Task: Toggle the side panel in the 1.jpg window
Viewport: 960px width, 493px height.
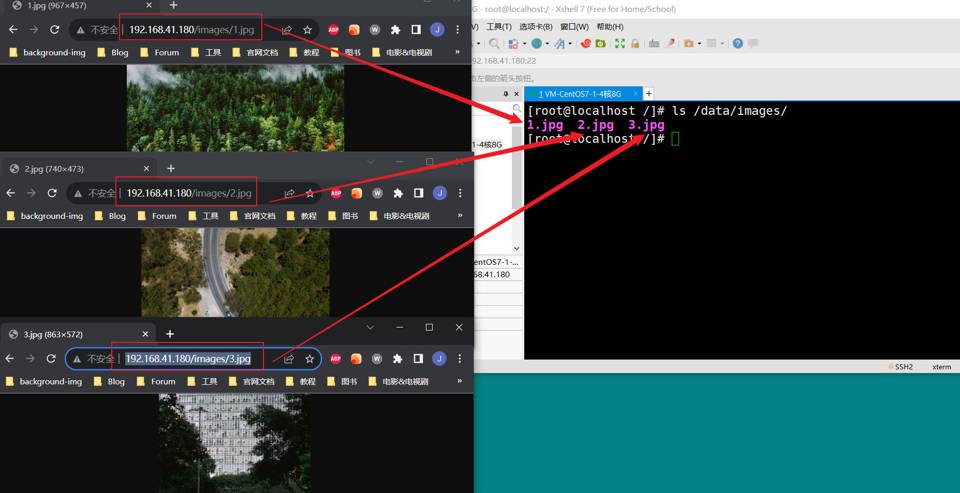Action: [416, 30]
